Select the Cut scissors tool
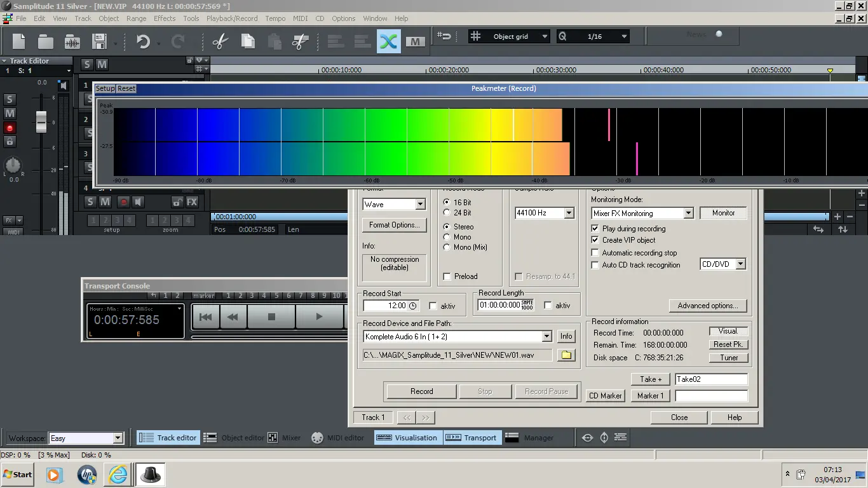 coord(220,42)
